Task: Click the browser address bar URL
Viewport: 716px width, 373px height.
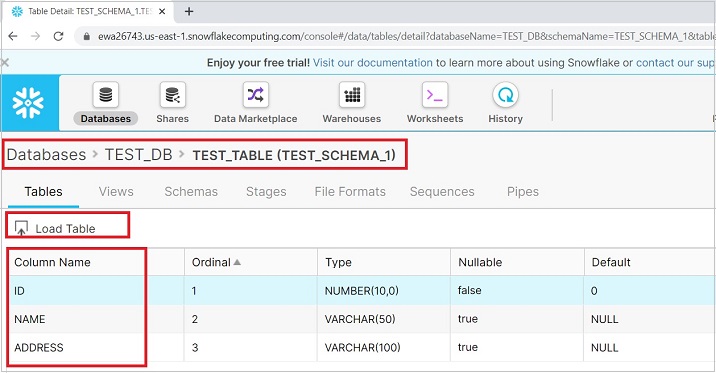Action: point(406,37)
